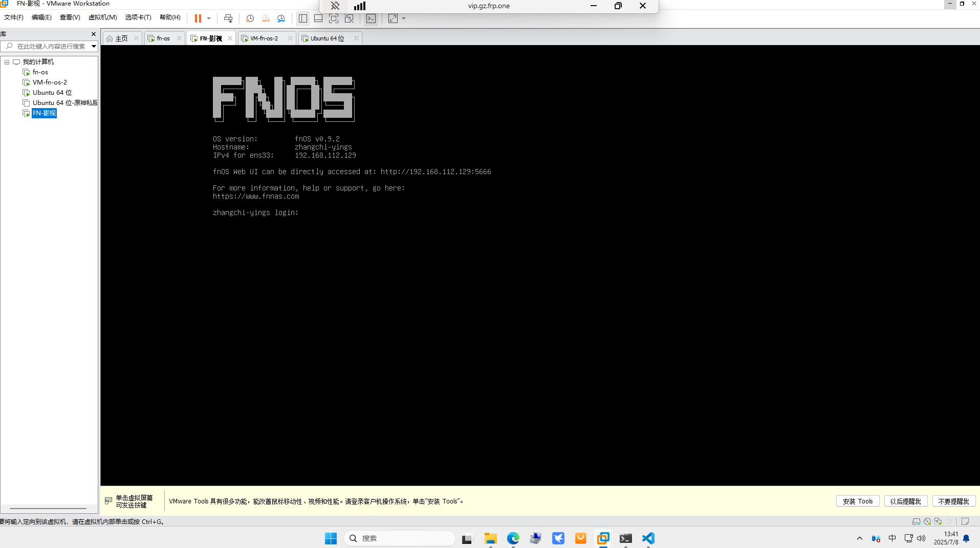Open the power options dropdown arrow

click(209, 18)
